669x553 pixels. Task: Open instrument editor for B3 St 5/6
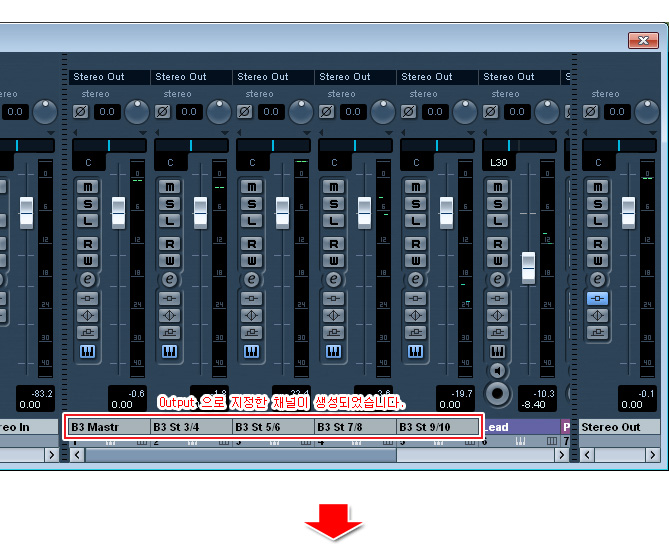tap(251, 352)
